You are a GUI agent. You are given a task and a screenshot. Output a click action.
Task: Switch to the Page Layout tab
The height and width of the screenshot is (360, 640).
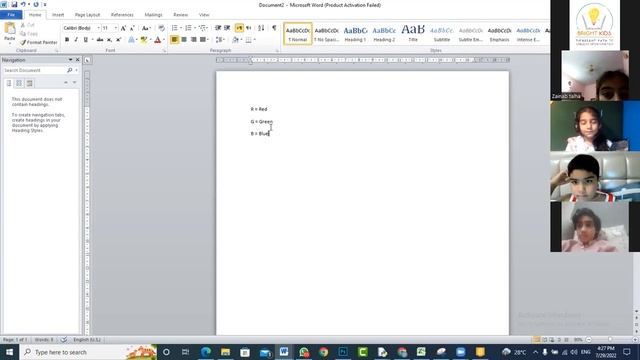click(87, 15)
